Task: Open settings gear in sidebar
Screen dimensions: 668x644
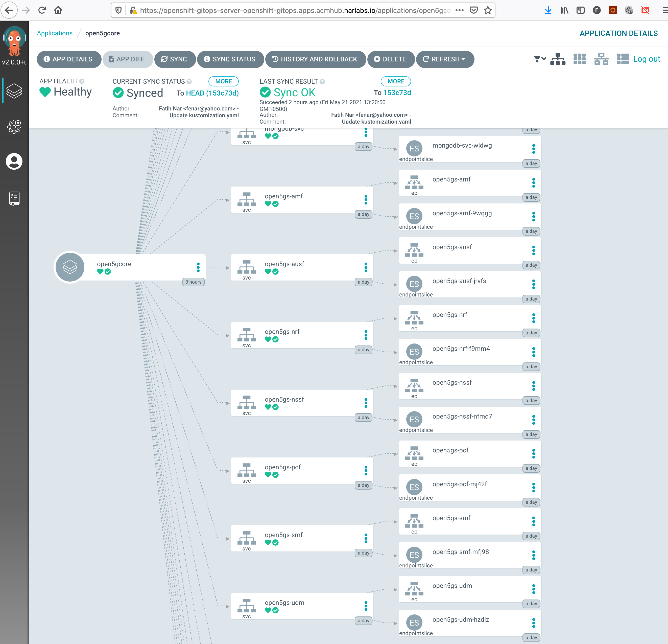Action: pyautogui.click(x=14, y=126)
